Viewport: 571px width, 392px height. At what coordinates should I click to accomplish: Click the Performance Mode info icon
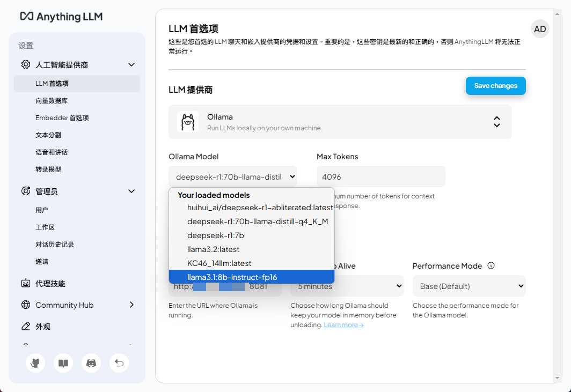point(491,265)
